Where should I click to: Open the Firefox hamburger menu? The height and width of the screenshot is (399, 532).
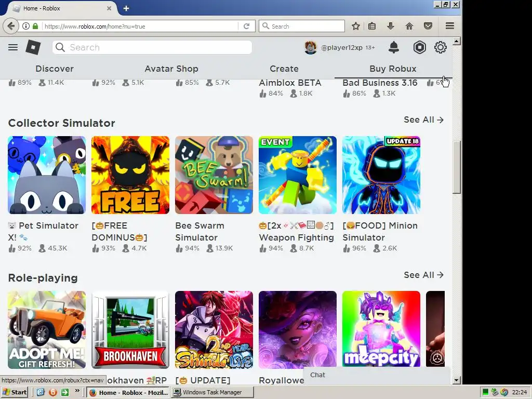[450, 26]
